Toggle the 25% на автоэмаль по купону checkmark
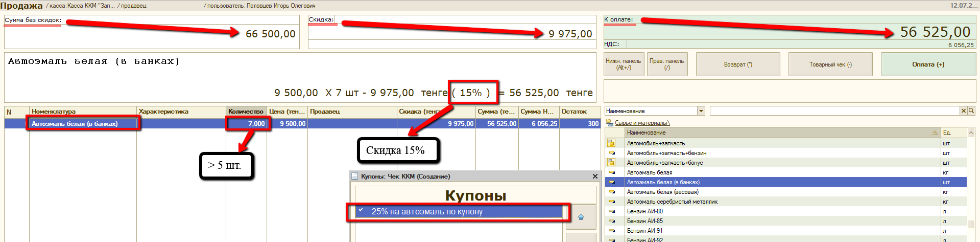This screenshot has height=242, width=980. [361, 211]
